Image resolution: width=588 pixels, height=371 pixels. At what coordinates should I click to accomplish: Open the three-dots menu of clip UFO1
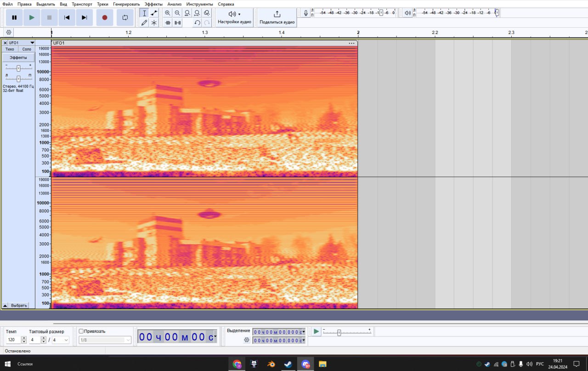(352, 43)
